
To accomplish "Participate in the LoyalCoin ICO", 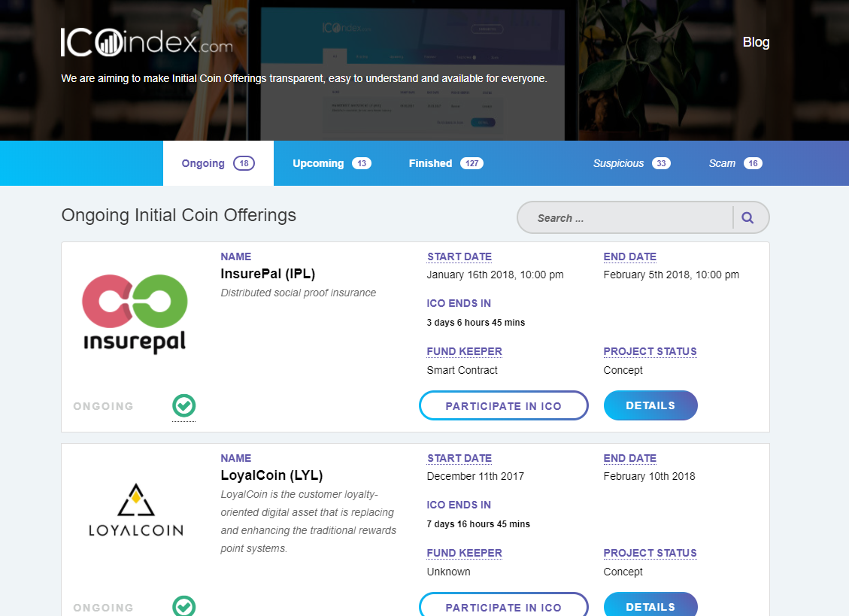I will [504, 605].
